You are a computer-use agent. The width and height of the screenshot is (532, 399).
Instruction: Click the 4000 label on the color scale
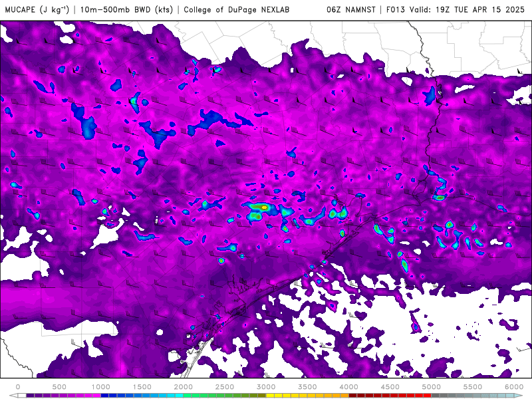tap(348, 387)
